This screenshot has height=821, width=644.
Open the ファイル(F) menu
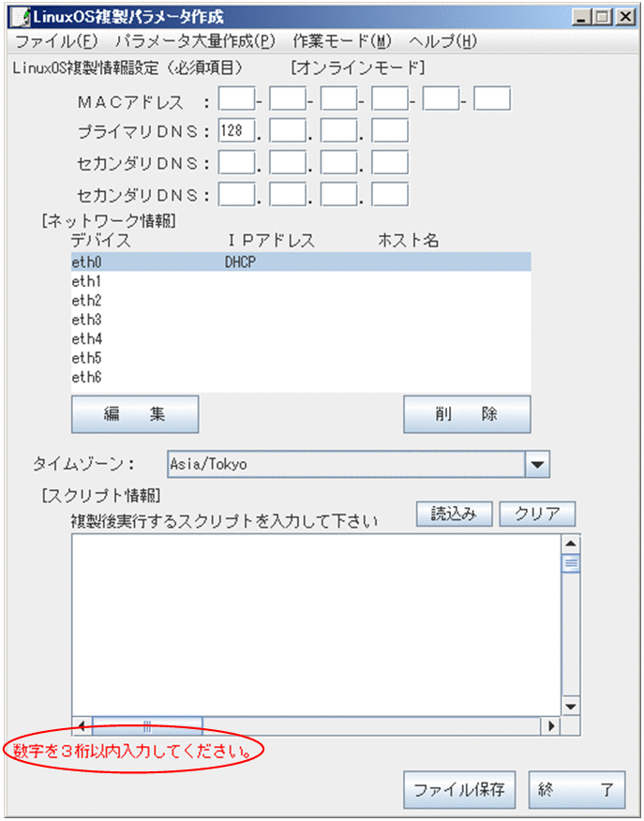click(x=56, y=41)
